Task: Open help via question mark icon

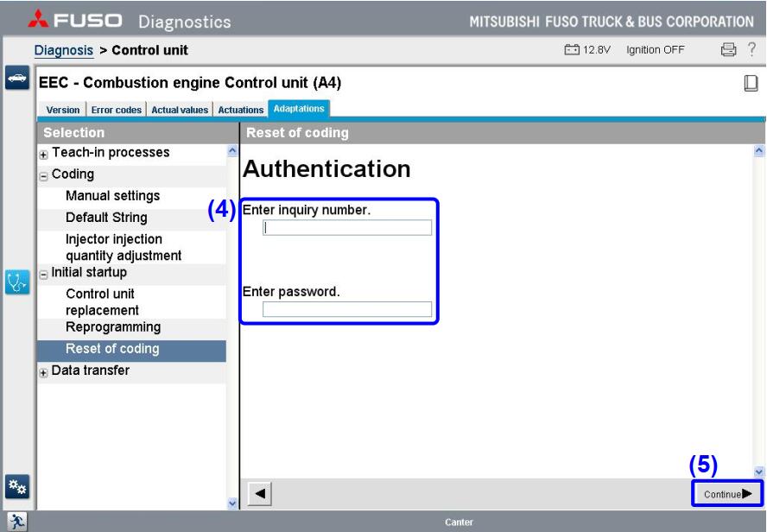Action: [751, 49]
